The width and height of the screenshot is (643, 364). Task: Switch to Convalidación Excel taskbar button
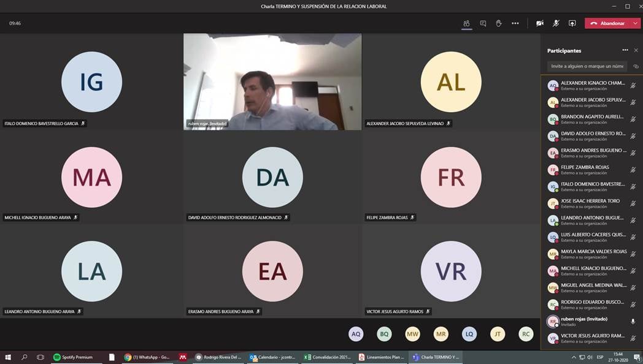tap(328, 357)
